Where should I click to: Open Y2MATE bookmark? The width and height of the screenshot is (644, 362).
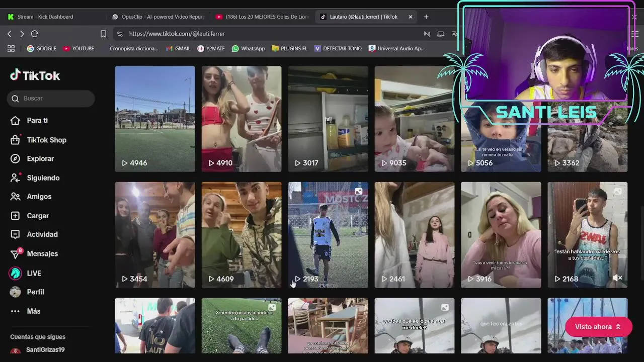tap(211, 49)
